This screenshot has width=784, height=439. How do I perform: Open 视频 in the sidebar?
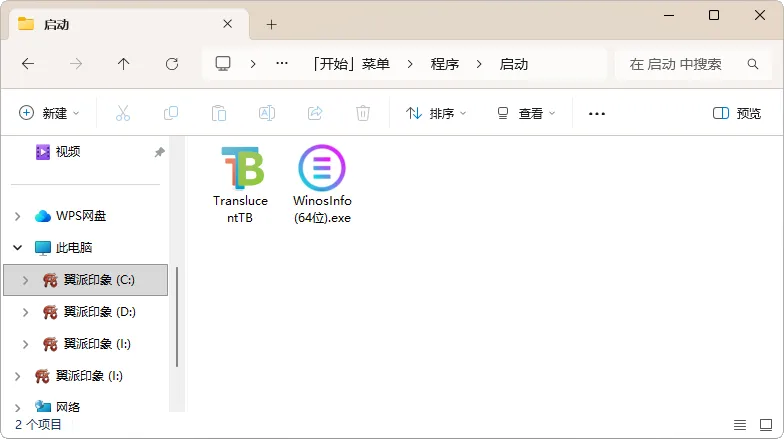click(x=68, y=152)
